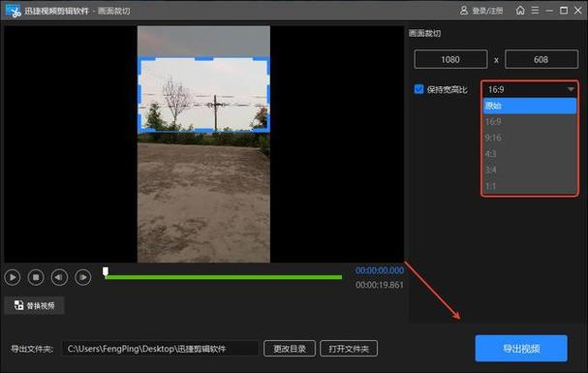Viewport: 588px width, 373px height.
Task: Click the open folder button 打开文件夹
Action: pyautogui.click(x=349, y=349)
